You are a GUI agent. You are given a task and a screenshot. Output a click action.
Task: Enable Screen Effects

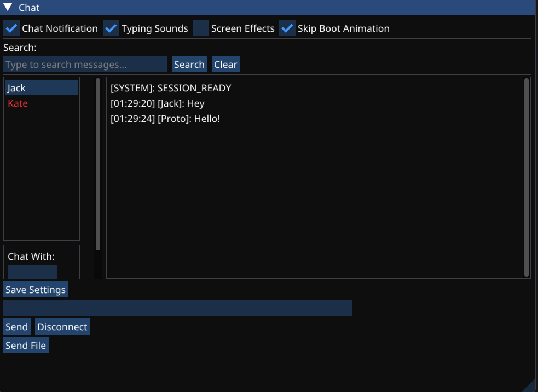(x=201, y=28)
